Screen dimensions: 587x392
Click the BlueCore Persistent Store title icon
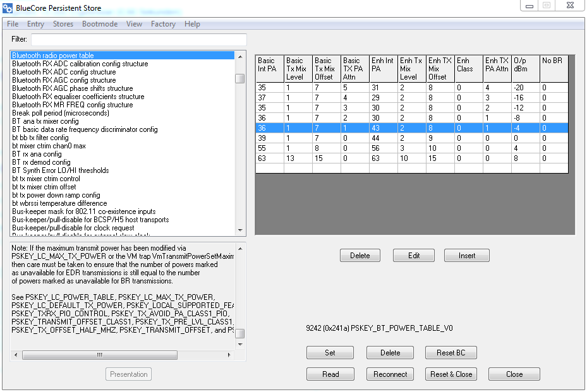click(8, 7)
